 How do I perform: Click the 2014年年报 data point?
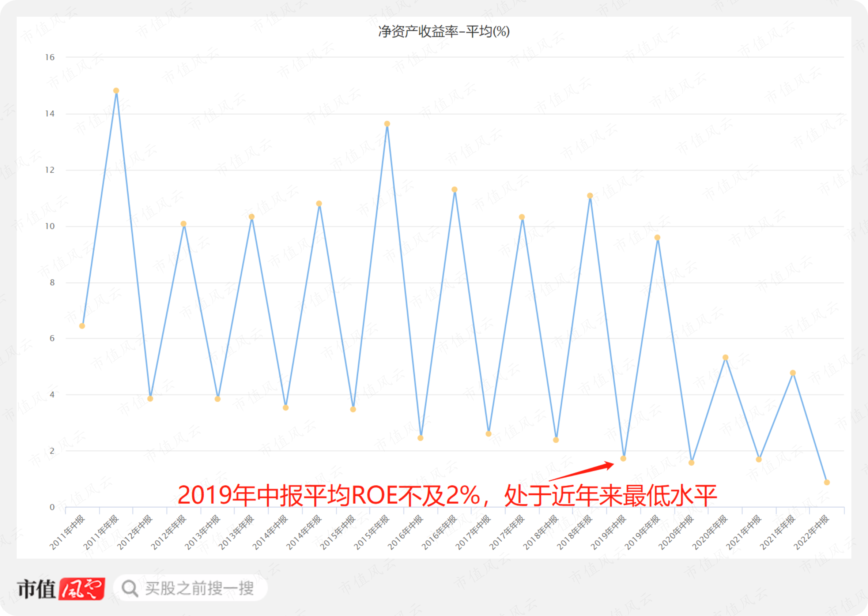point(319,204)
